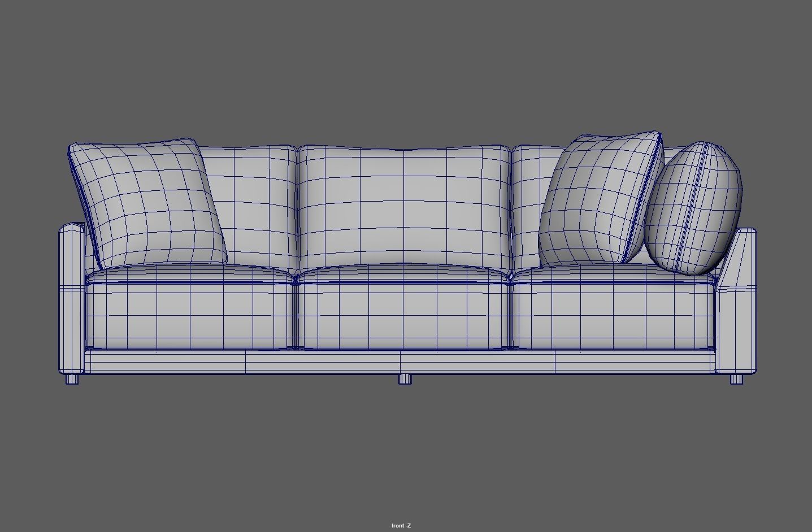Select the round pillow on right side
Image resolution: width=812 pixels, height=532 pixels.
click(x=694, y=208)
